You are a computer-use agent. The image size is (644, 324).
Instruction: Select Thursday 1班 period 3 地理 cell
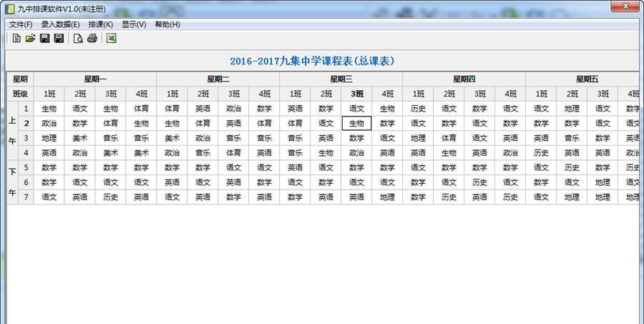(418, 138)
